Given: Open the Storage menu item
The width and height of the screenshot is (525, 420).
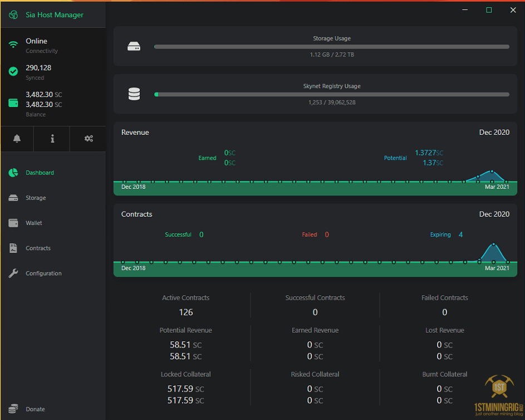Looking at the screenshot, I should pyautogui.click(x=36, y=198).
